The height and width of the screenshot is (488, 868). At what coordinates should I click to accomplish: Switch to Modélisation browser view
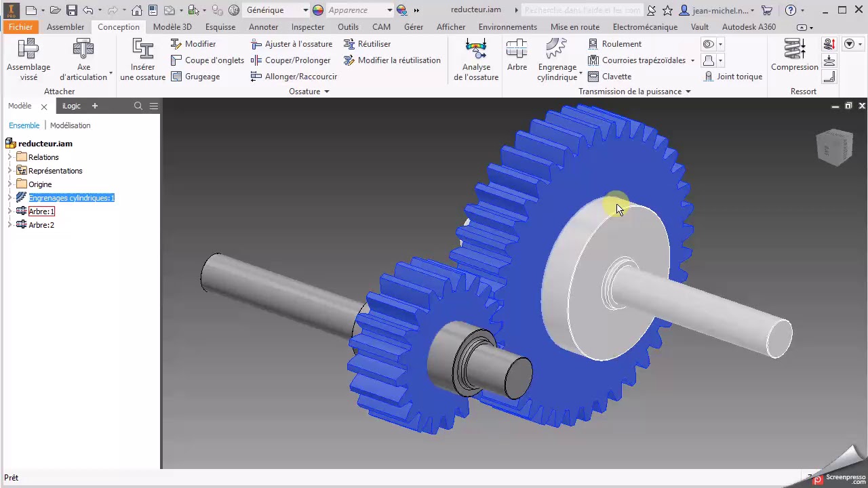(71, 125)
